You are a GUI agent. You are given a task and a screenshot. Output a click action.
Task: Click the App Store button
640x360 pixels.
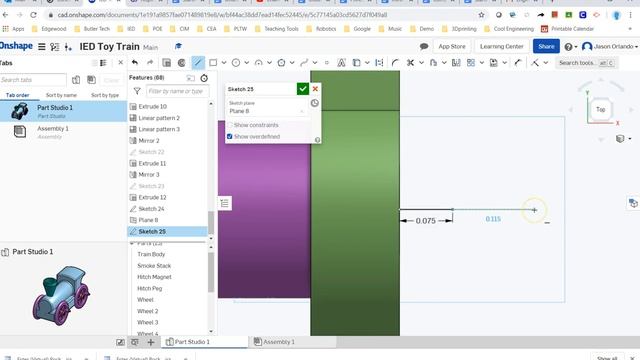(452, 47)
